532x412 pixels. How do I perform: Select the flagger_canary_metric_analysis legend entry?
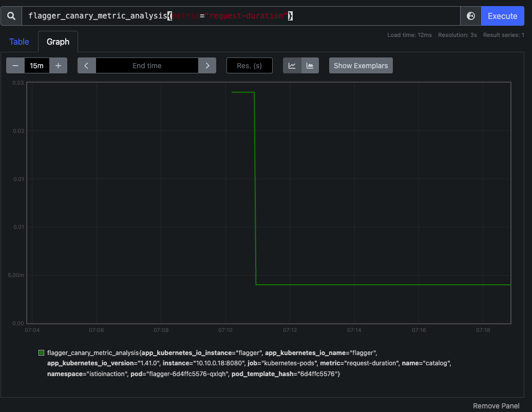[x=249, y=363]
